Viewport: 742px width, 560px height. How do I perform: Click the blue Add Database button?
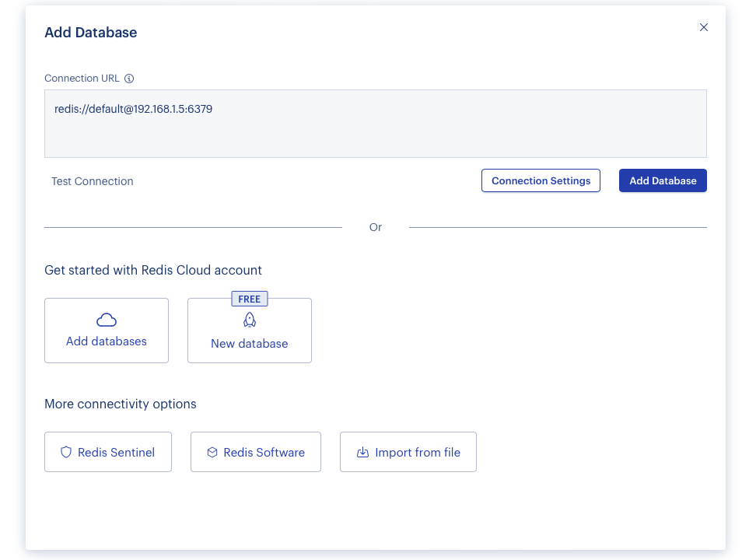click(x=663, y=180)
